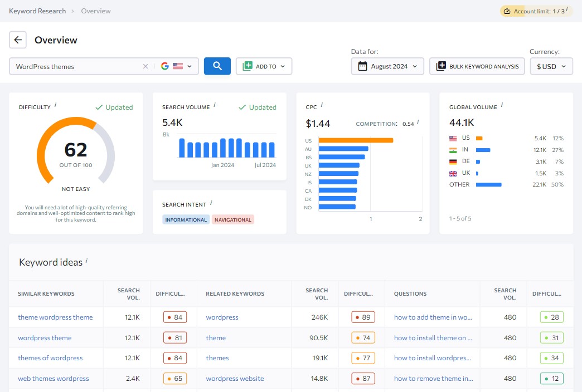Click the Overview breadcrumb

96,11
